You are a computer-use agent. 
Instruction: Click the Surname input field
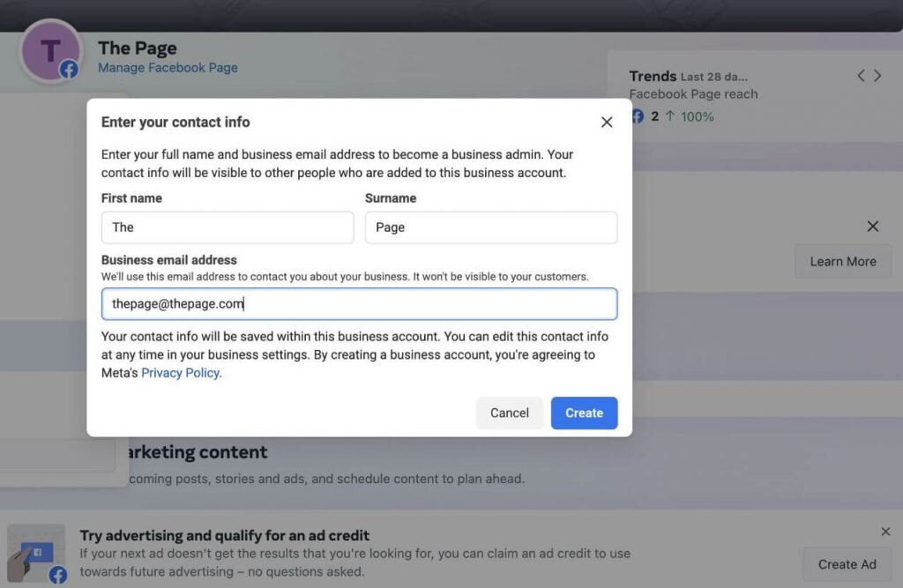[x=490, y=227]
